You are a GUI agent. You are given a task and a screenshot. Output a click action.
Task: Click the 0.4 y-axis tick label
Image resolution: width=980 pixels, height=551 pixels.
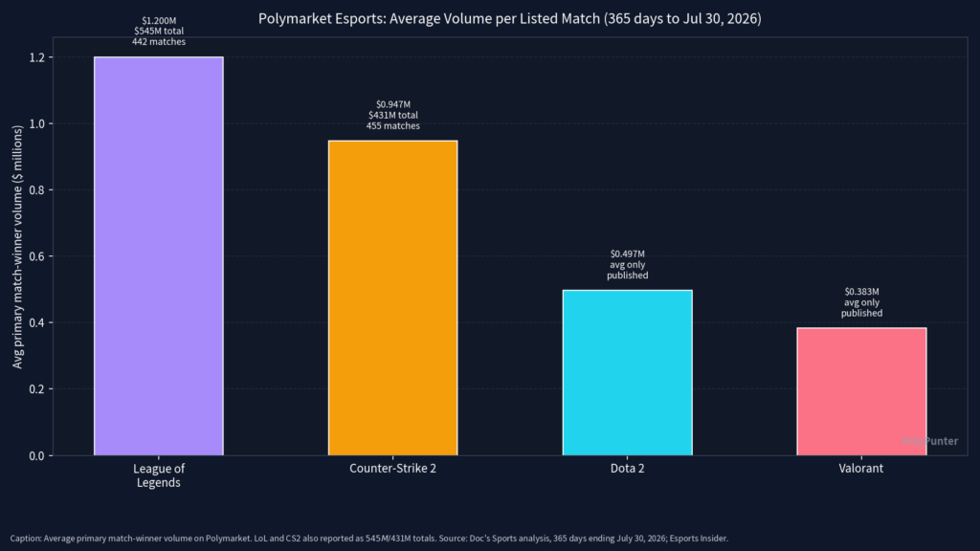click(x=37, y=323)
